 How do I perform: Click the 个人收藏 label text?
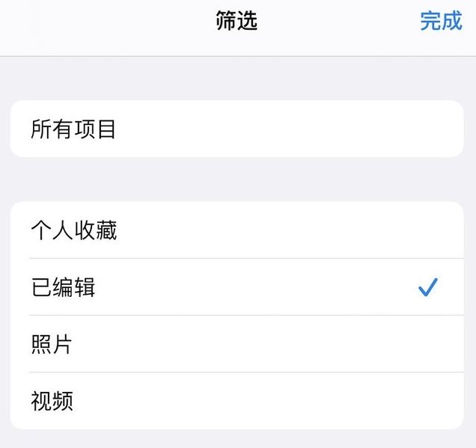(x=74, y=230)
